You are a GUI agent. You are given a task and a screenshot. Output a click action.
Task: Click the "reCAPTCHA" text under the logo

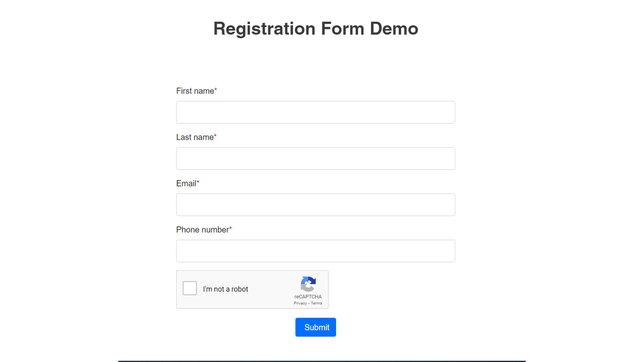tap(308, 297)
